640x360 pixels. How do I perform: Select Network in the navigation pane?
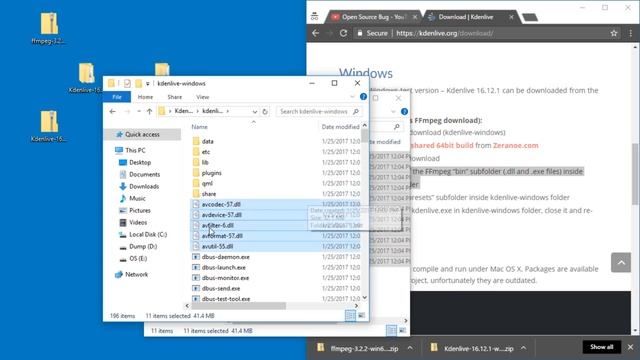136,274
